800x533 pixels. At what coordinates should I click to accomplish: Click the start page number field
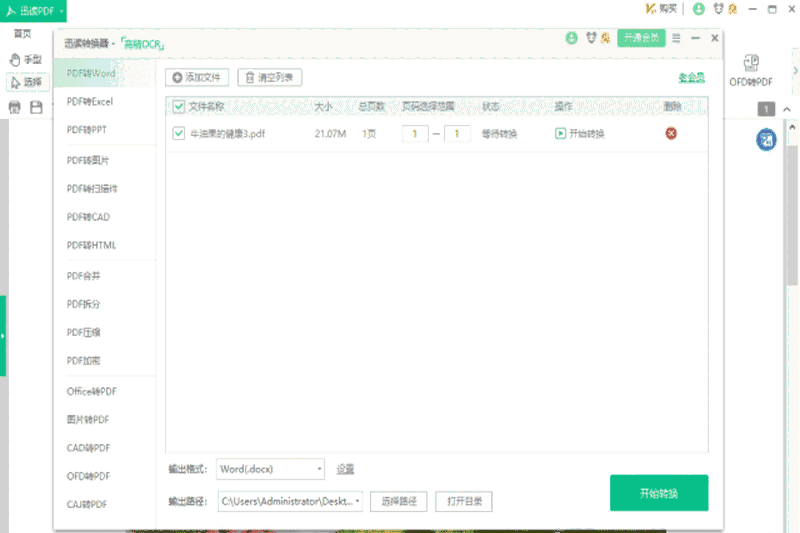coord(415,134)
